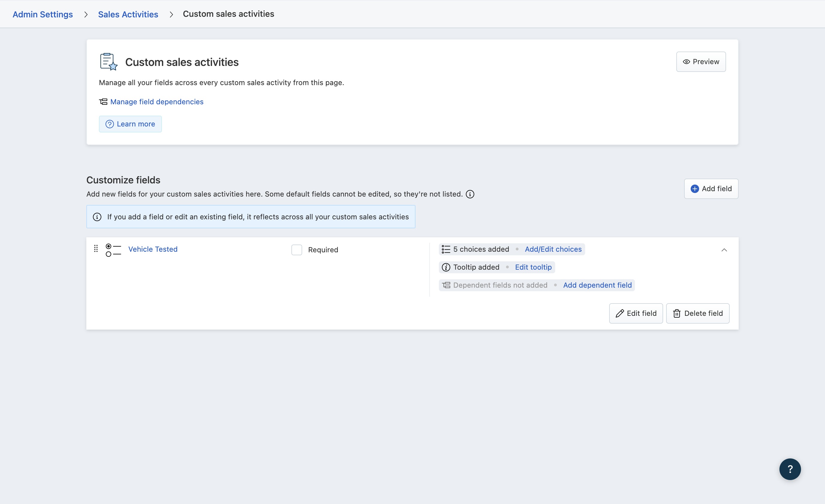Viewport: 825px width, 504px height.
Task: Click the dependency icon beside Manage field dependencies
Action: [103, 102]
